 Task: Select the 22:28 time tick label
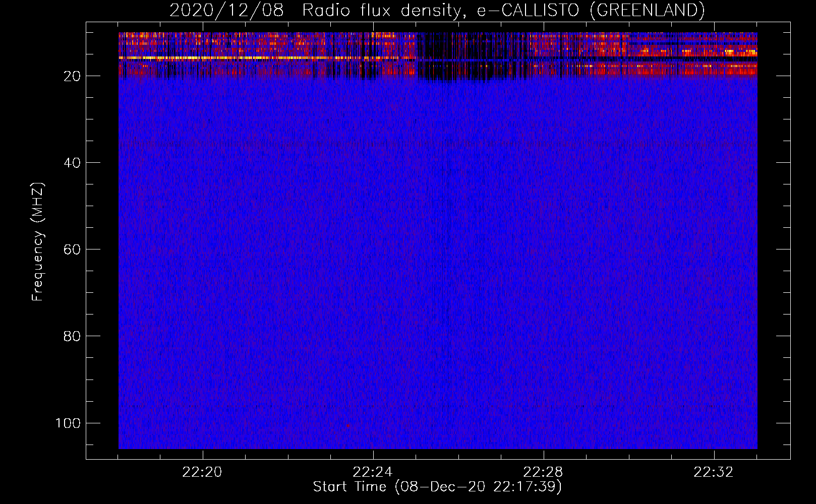pos(543,472)
